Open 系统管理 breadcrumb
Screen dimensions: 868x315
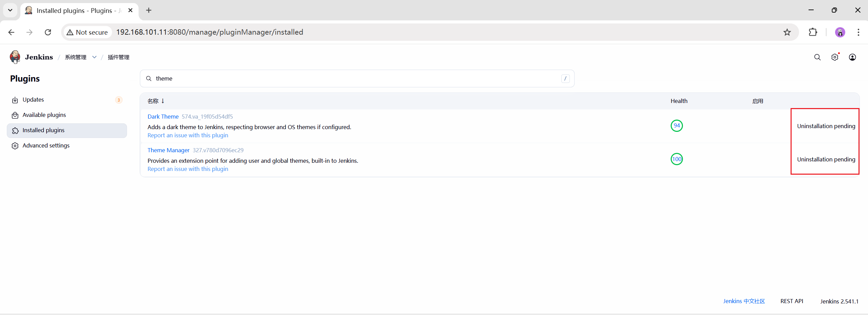76,57
